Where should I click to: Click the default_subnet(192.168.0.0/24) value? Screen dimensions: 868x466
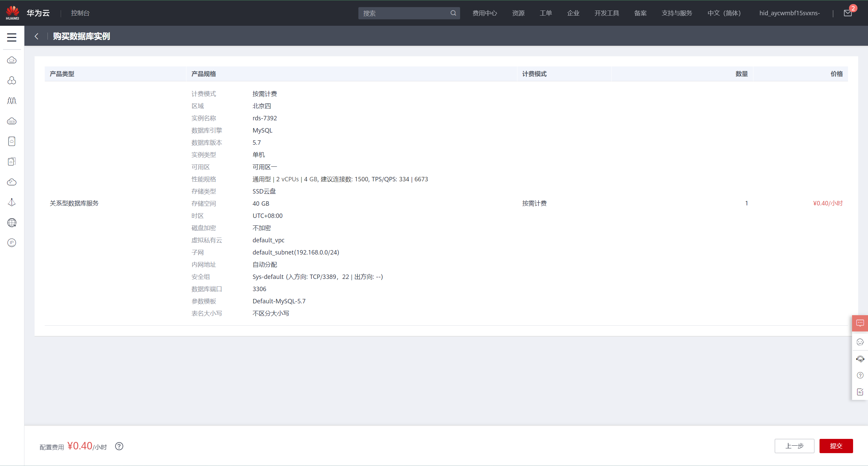(296, 252)
